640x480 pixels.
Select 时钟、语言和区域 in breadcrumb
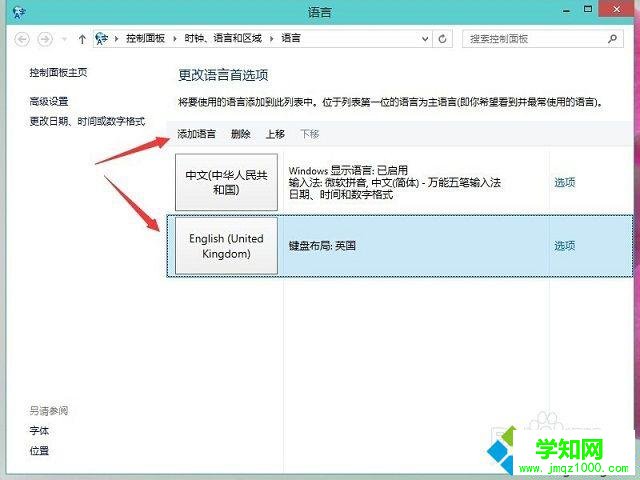pos(223,38)
